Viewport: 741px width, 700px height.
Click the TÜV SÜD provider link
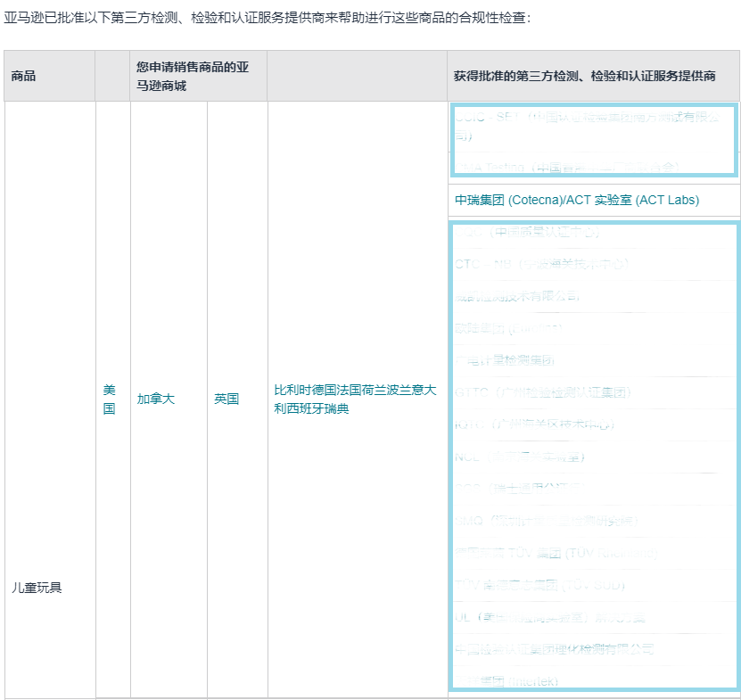click(x=540, y=585)
